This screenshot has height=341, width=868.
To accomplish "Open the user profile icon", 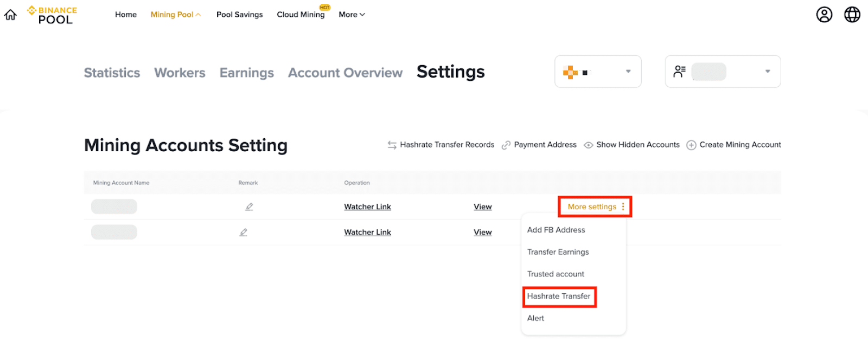I will pos(824,15).
